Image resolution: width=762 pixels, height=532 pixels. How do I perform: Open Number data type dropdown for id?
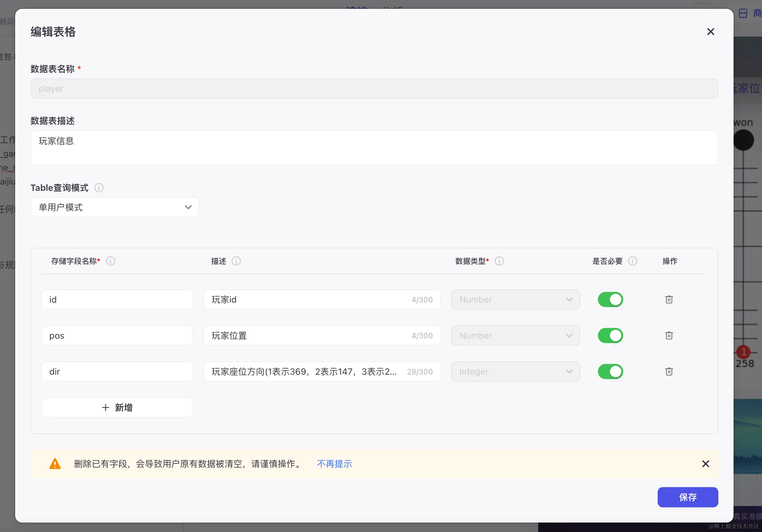(x=515, y=299)
